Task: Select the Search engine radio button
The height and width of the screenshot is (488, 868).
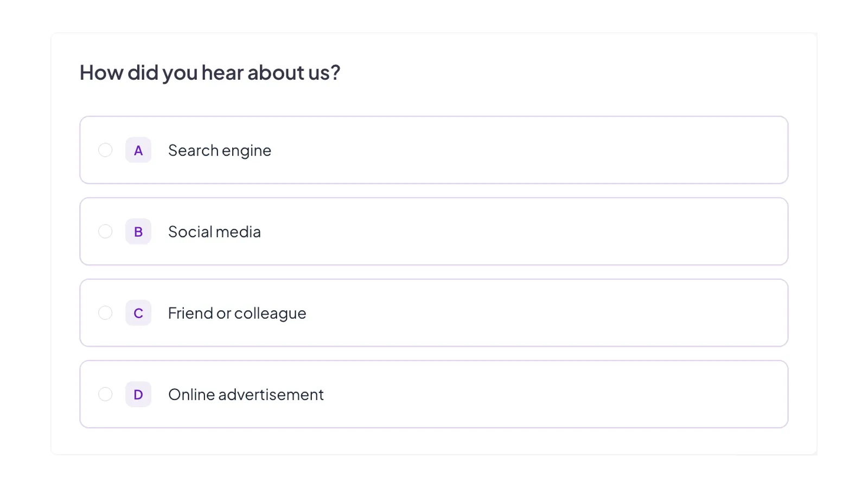Action: pos(105,150)
